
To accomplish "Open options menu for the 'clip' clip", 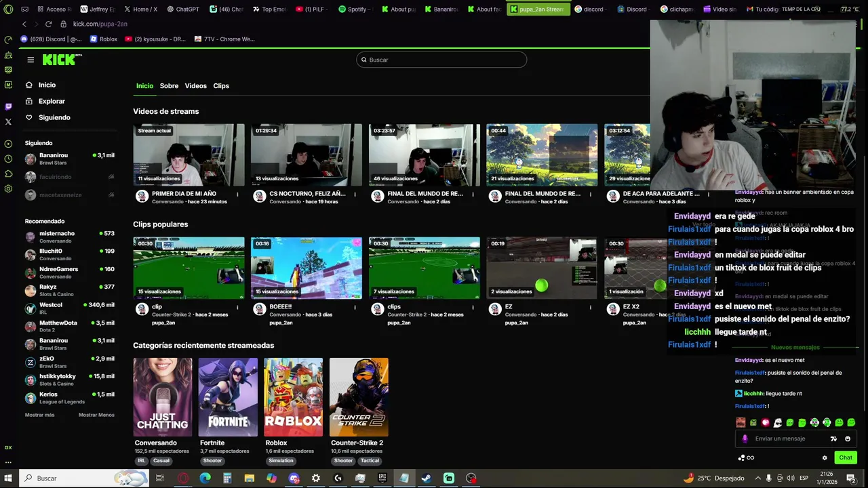I will [x=237, y=307].
